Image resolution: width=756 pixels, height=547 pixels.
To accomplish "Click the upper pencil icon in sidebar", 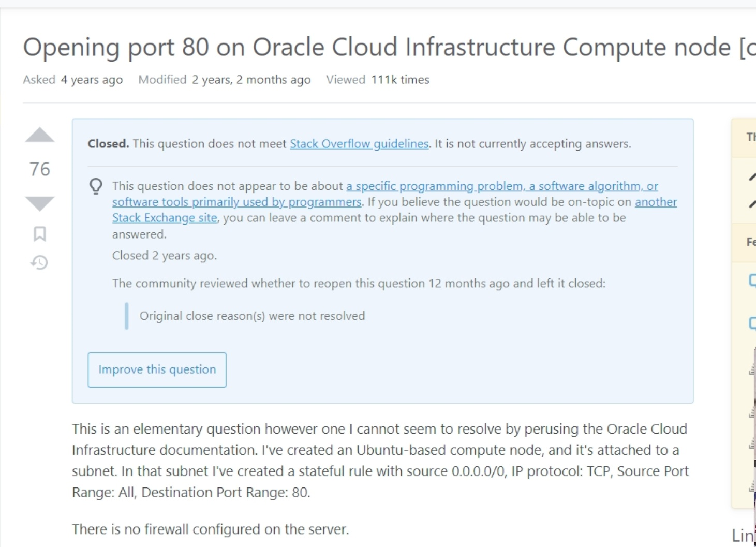I will (x=752, y=177).
